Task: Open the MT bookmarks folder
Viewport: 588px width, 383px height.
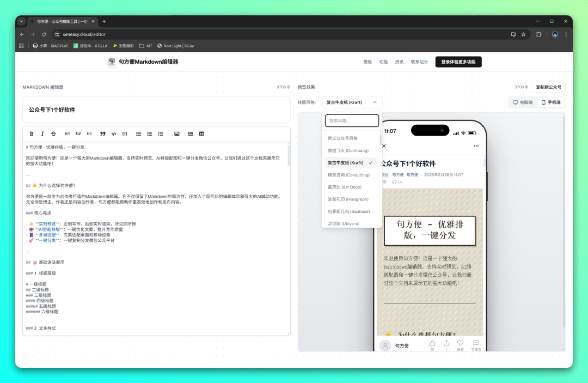Action: coord(145,46)
